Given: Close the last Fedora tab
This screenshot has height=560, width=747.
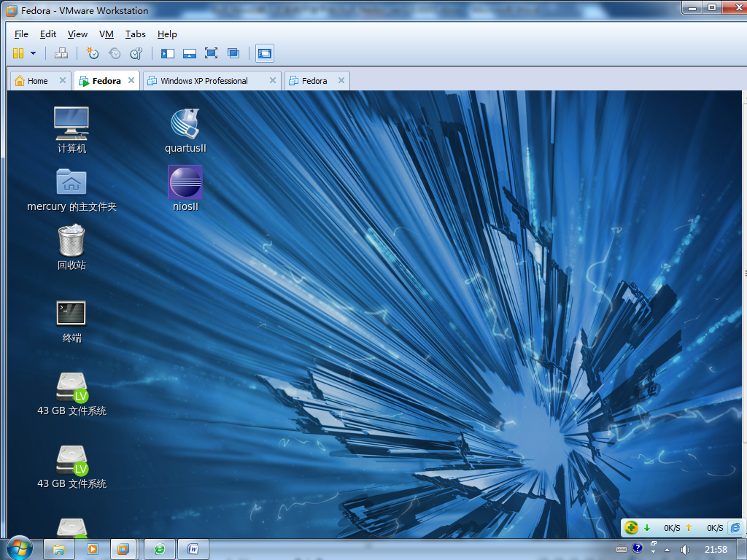Looking at the screenshot, I should click(x=341, y=80).
